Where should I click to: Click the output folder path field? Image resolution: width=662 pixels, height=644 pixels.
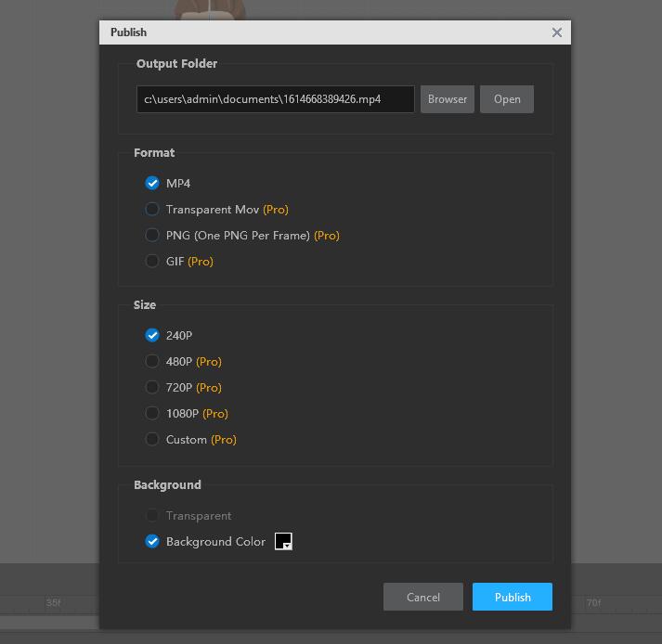click(275, 99)
